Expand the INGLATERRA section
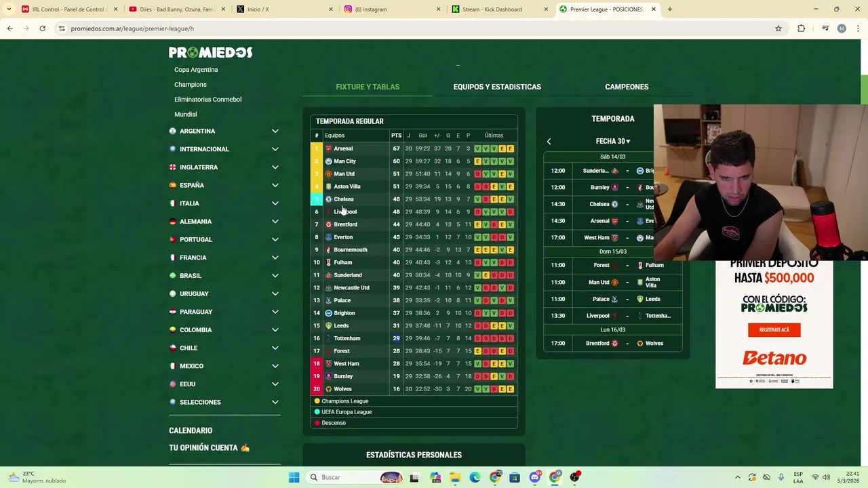 pos(224,167)
